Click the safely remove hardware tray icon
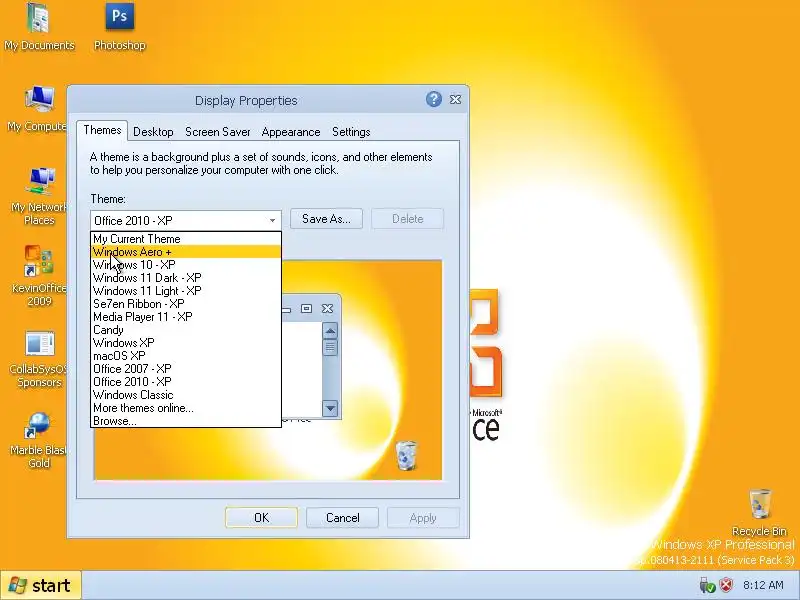The width and height of the screenshot is (800, 600). 707,585
